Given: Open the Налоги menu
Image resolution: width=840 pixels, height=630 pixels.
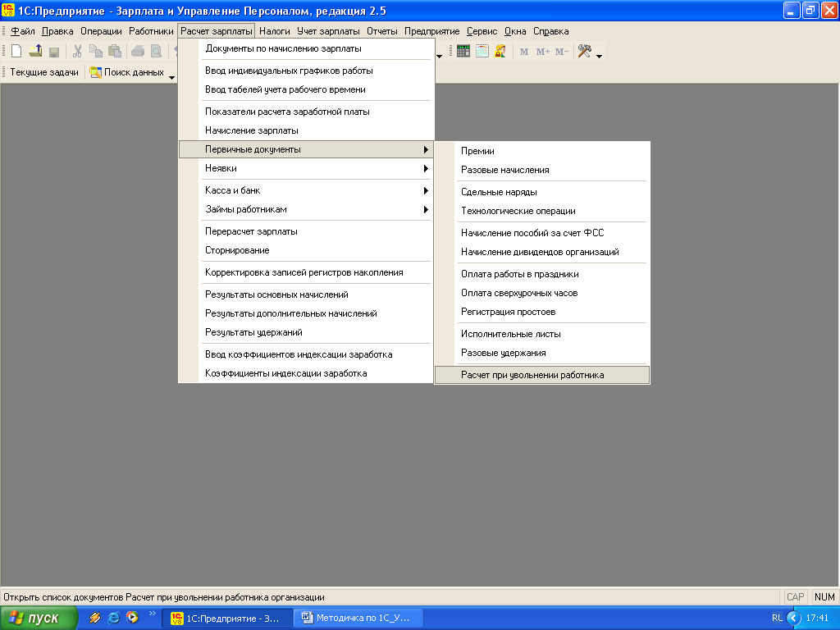Looking at the screenshot, I should pyautogui.click(x=274, y=31).
